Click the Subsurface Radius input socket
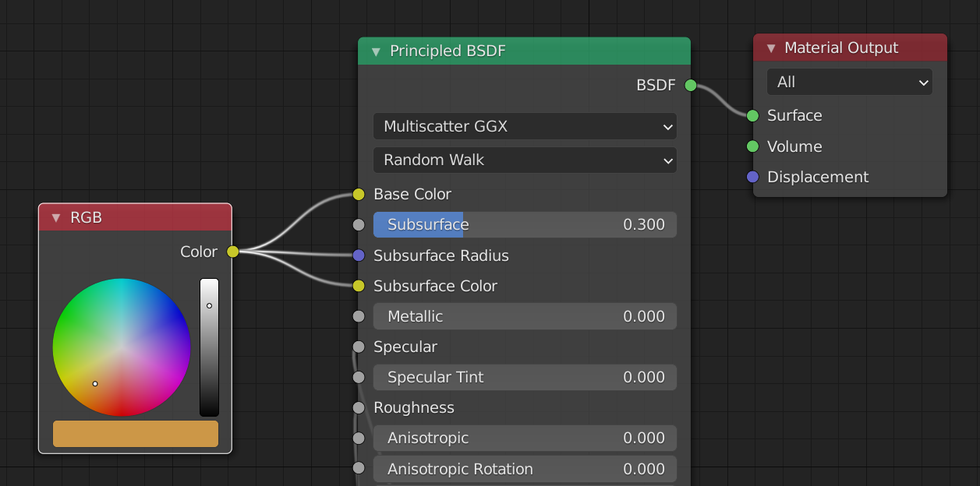The image size is (980, 486). tap(359, 255)
